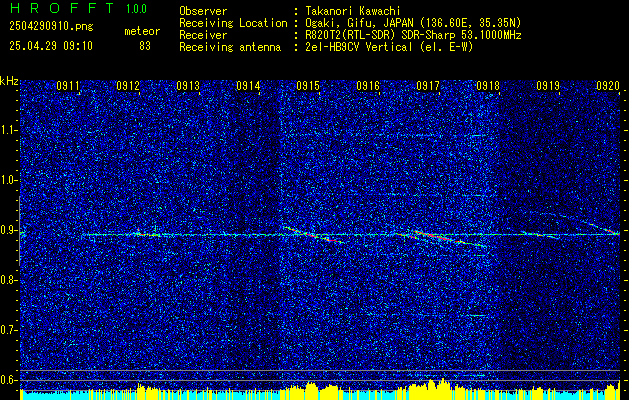Click the 0914 time marker
The image size is (629, 400).
tap(248, 86)
